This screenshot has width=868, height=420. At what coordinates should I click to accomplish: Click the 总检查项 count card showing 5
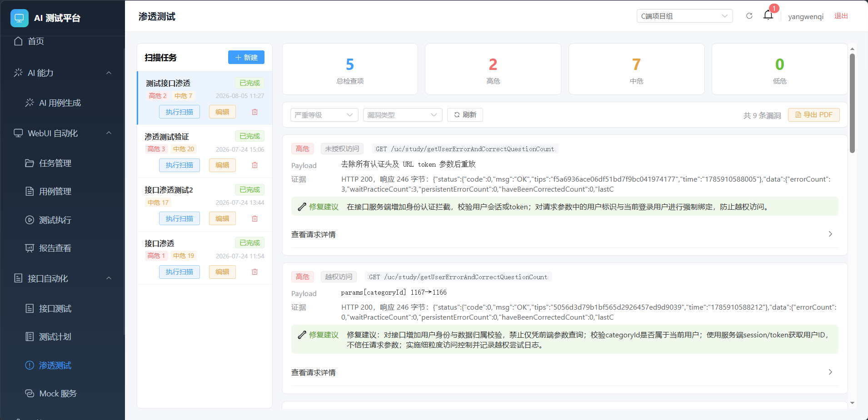point(350,69)
